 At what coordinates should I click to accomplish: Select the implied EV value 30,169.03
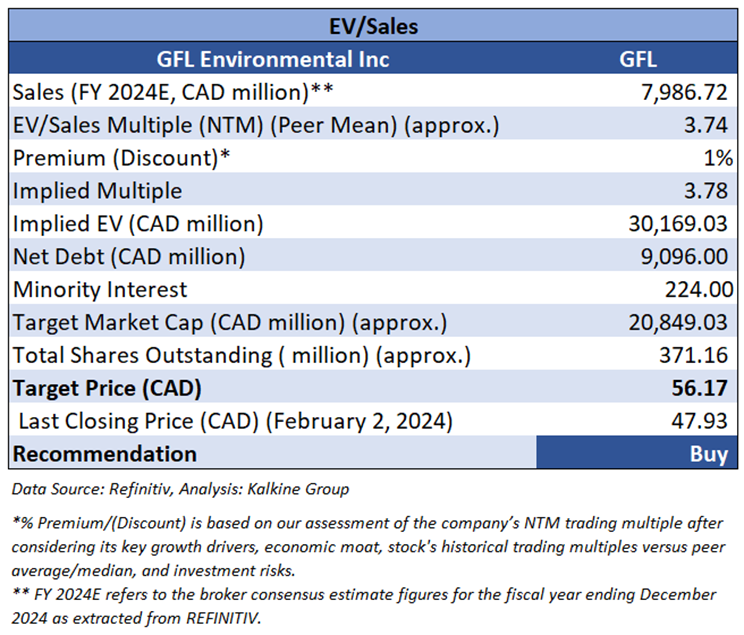pyautogui.click(x=678, y=224)
